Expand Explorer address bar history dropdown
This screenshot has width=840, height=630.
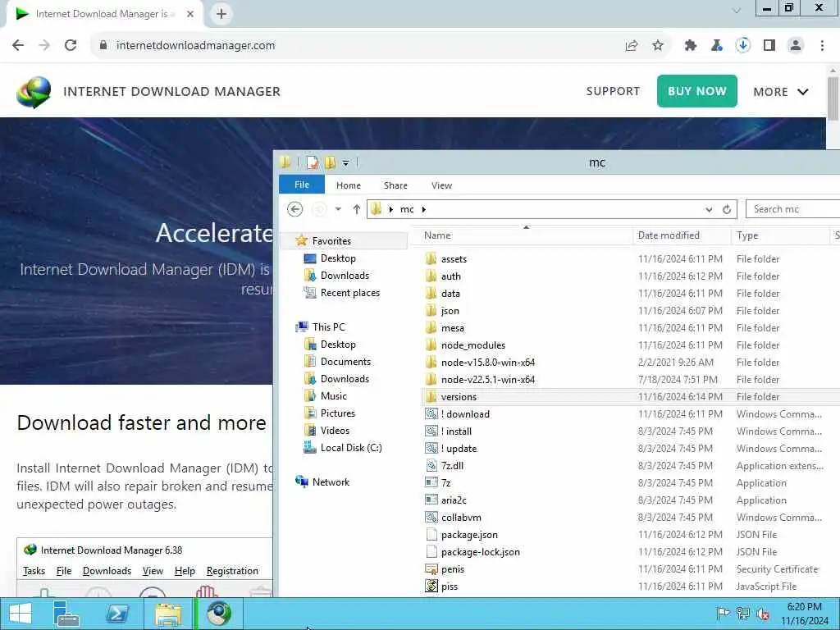pyautogui.click(x=709, y=209)
